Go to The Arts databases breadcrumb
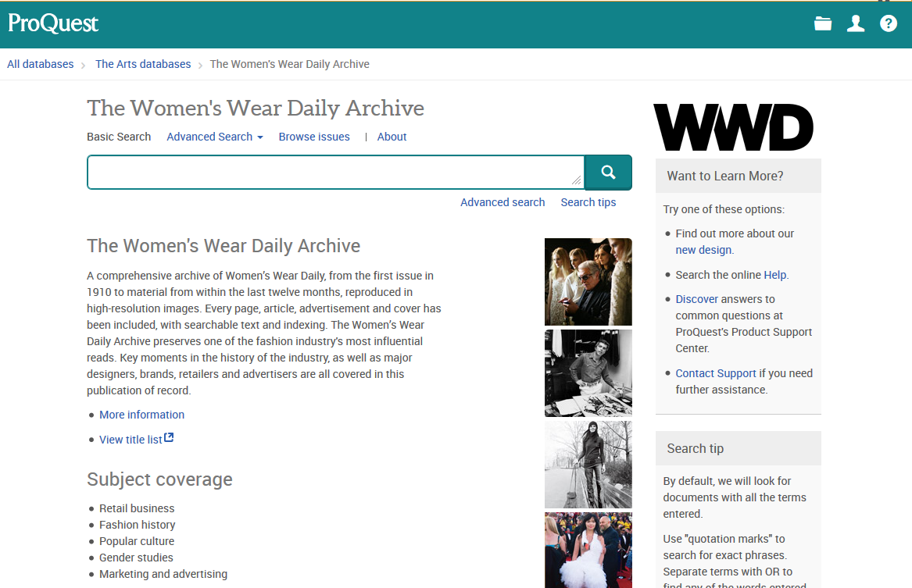The width and height of the screenshot is (912, 588). point(143,64)
